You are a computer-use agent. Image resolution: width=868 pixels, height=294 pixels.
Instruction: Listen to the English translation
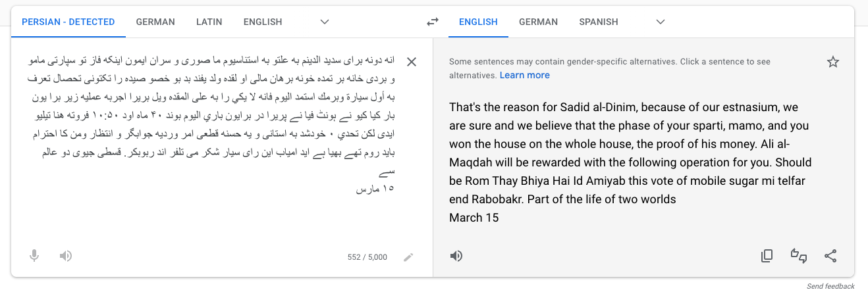point(456,256)
